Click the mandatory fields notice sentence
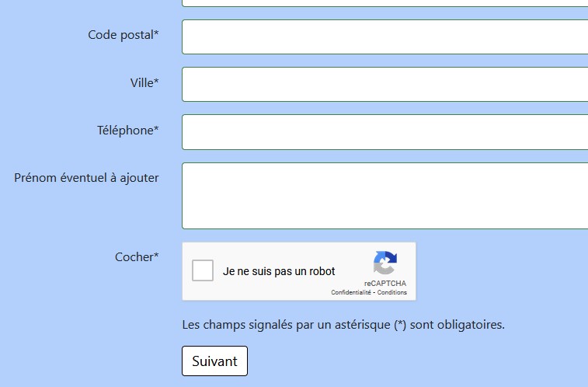The width and height of the screenshot is (588, 387). (x=343, y=324)
